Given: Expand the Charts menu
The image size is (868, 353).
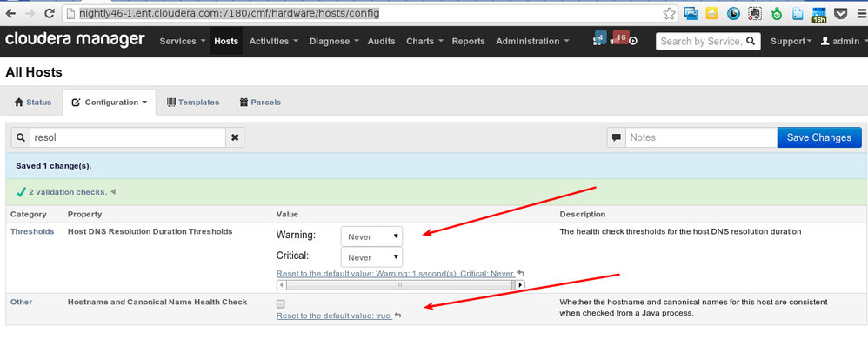Looking at the screenshot, I should tap(424, 41).
